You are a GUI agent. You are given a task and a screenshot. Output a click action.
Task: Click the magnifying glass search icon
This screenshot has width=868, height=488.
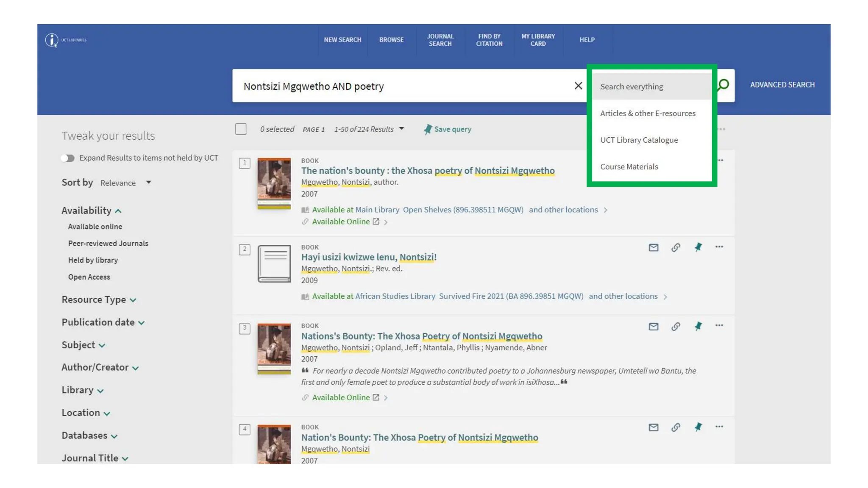point(724,85)
